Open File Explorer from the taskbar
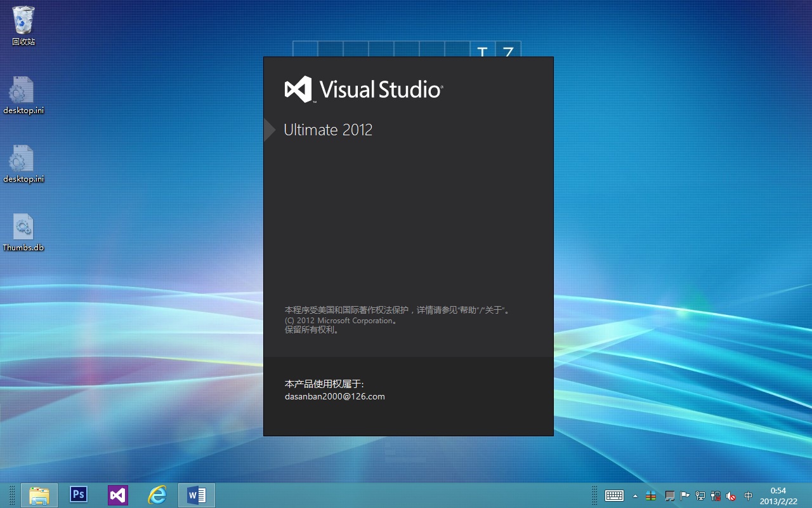 coord(39,495)
